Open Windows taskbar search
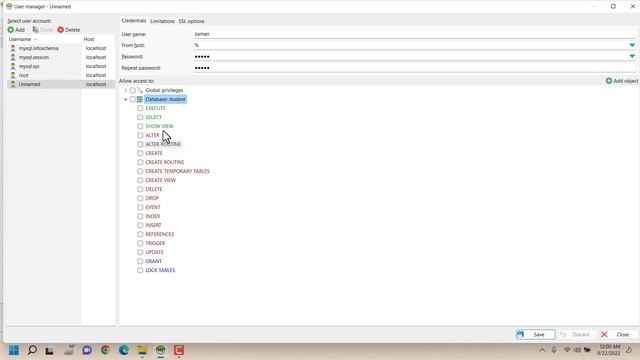 click(32, 350)
